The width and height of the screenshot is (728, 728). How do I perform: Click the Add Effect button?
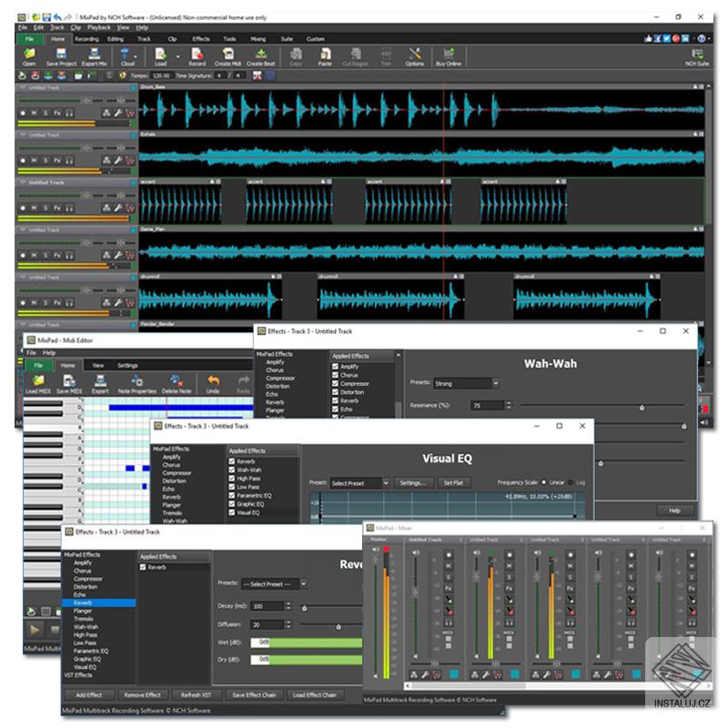[x=88, y=695]
